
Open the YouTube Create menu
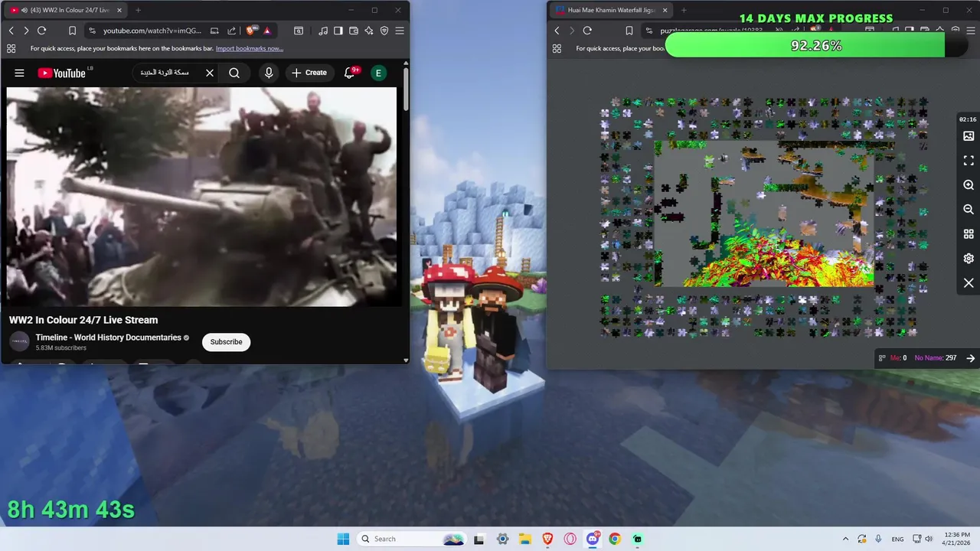click(309, 73)
